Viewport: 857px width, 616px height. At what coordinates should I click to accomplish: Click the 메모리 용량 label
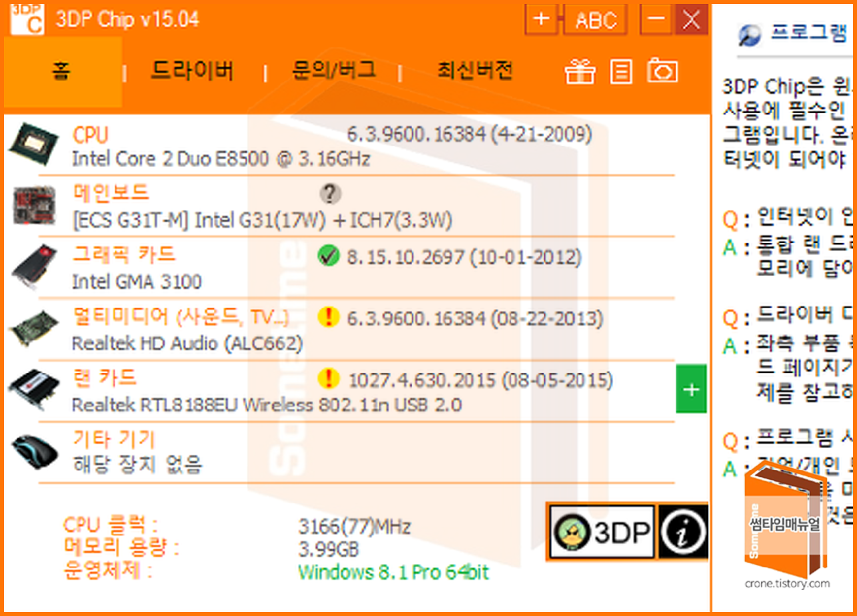(121, 547)
